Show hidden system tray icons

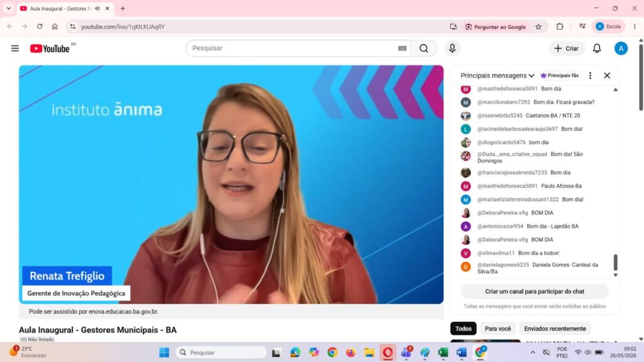(533, 353)
